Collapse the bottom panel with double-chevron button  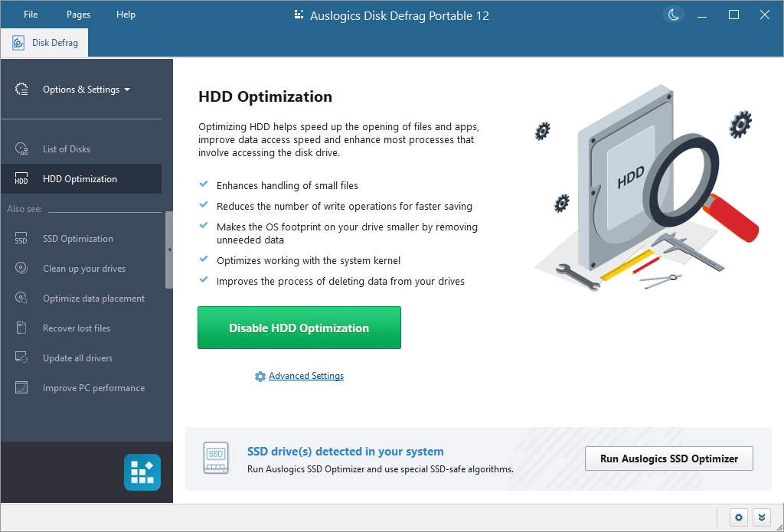(762, 517)
